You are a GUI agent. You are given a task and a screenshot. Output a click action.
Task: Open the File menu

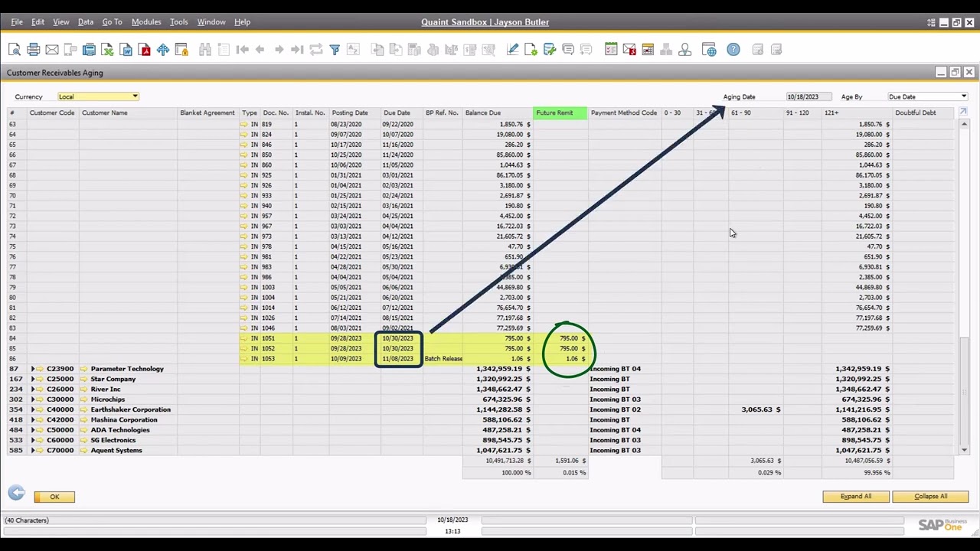click(x=16, y=22)
